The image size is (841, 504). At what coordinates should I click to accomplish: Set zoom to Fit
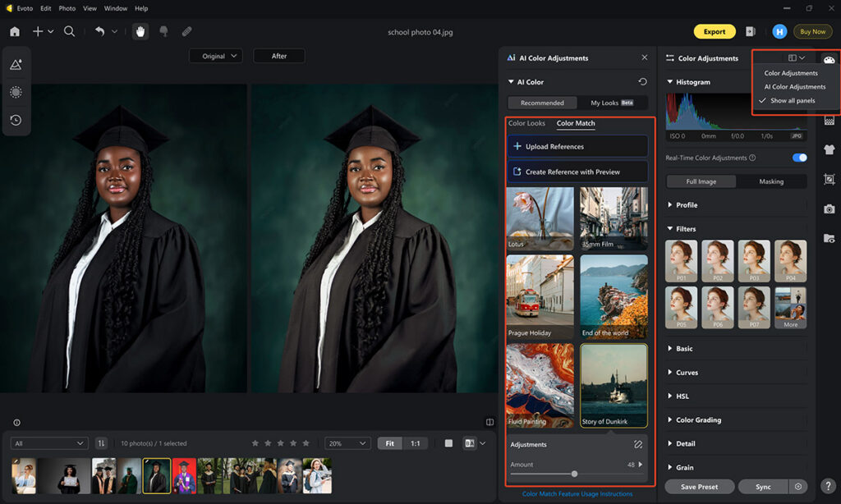390,443
